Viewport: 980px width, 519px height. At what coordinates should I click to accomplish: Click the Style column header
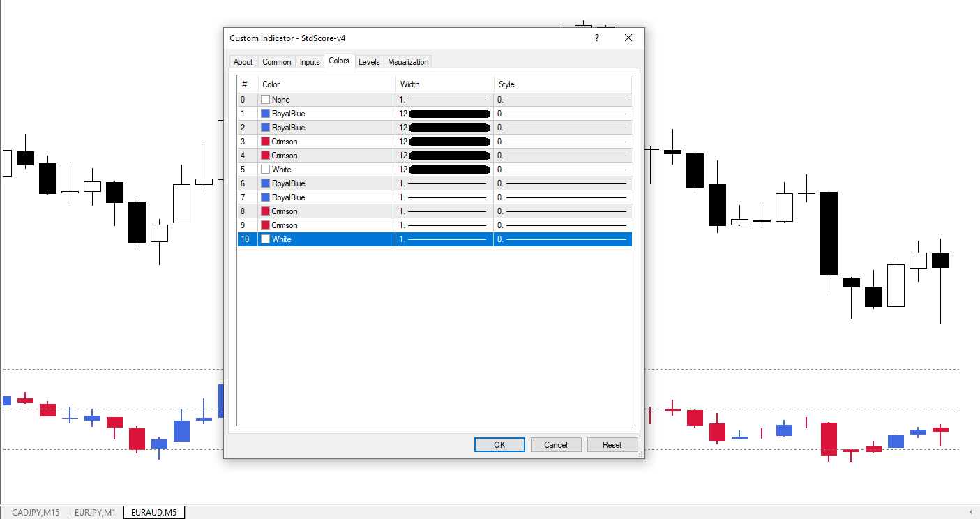pyautogui.click(x=563, y=84)
